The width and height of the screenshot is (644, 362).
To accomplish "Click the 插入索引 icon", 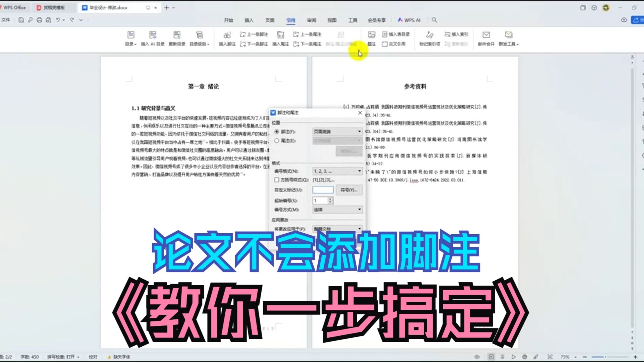I will (x=454, y=34).
